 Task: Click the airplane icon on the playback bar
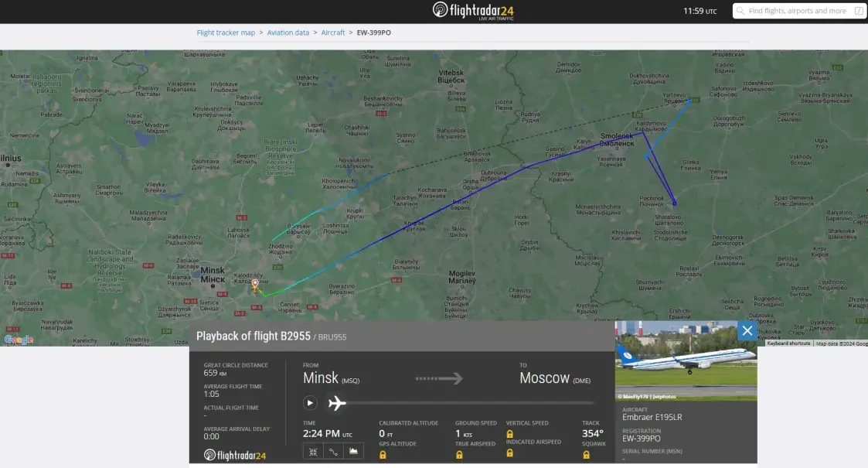(337, 403)
